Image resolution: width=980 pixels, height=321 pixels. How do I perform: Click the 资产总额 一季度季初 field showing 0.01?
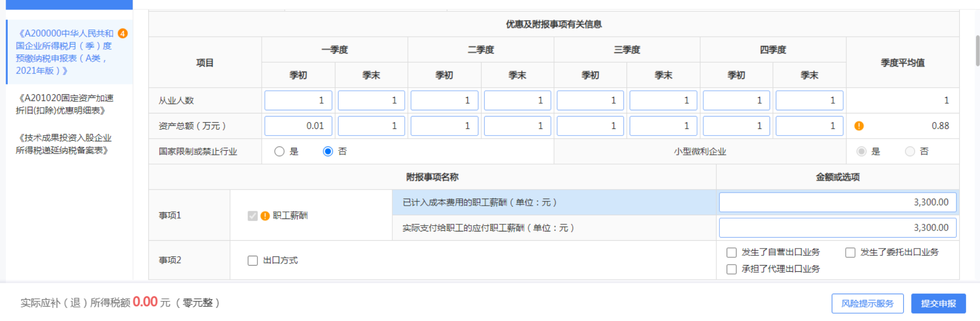point(298,126)
